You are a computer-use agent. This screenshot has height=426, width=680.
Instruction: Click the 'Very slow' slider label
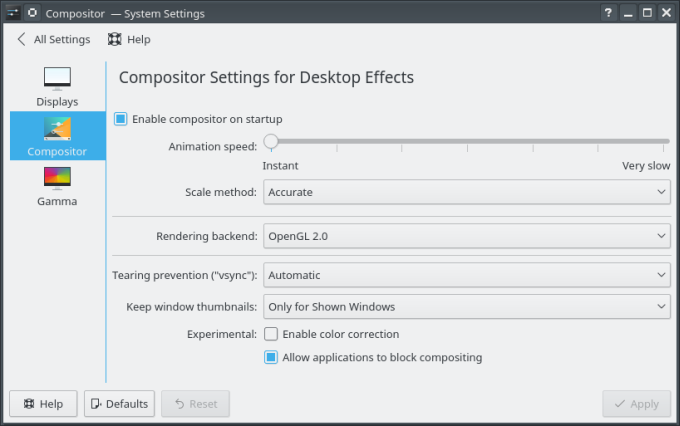646,166
